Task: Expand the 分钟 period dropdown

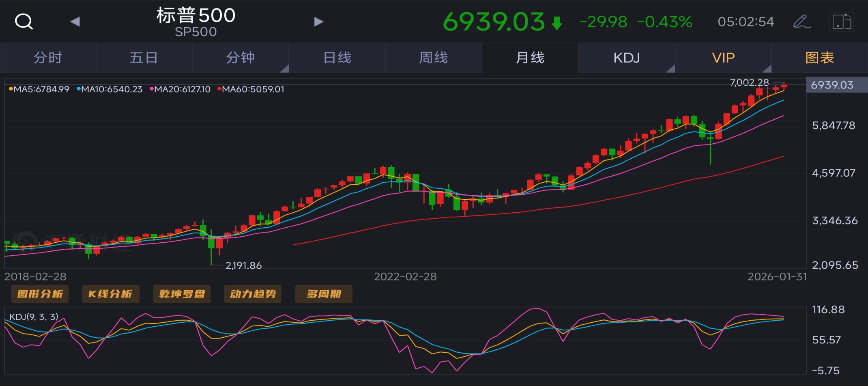Action: (241, 58)
